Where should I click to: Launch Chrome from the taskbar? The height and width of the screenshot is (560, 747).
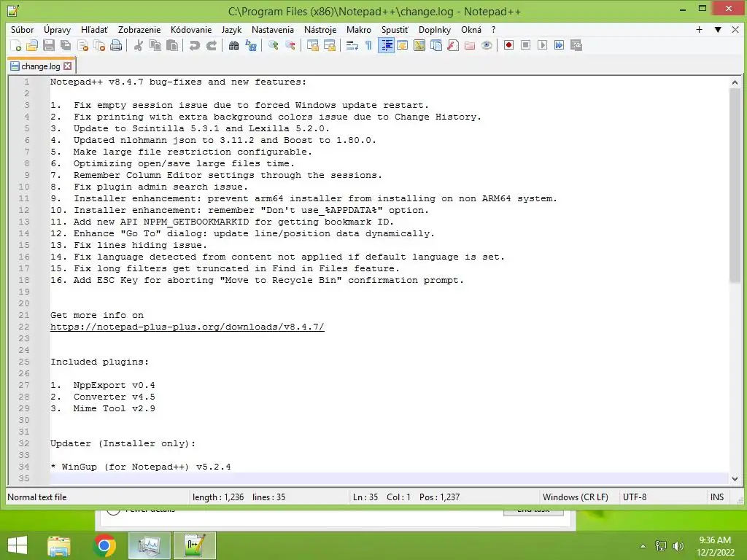(x=104, y=545)
